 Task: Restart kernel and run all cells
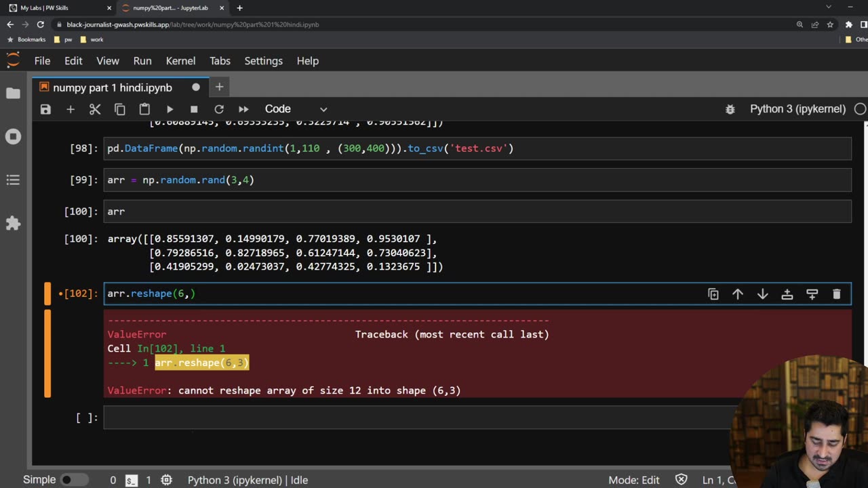point(243,109)
